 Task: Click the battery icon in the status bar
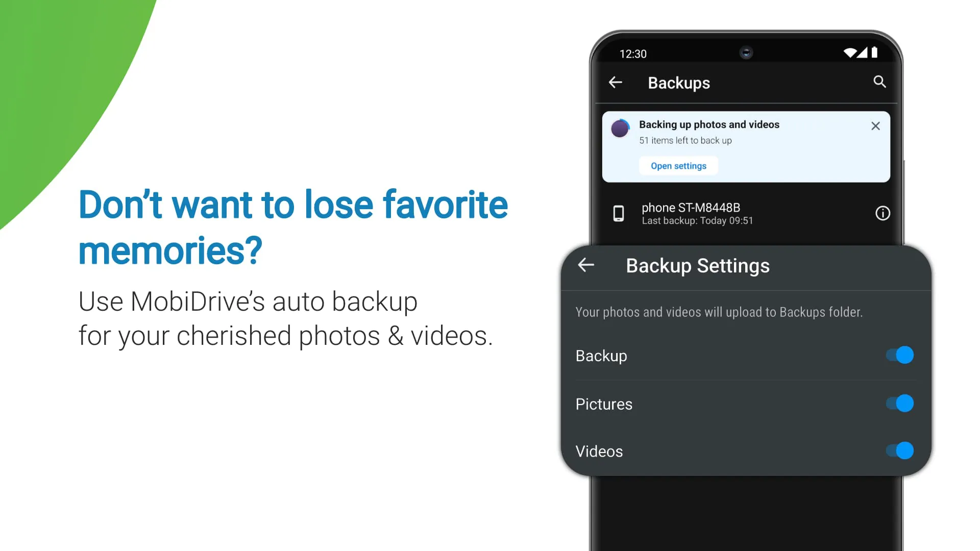[874, 53]
